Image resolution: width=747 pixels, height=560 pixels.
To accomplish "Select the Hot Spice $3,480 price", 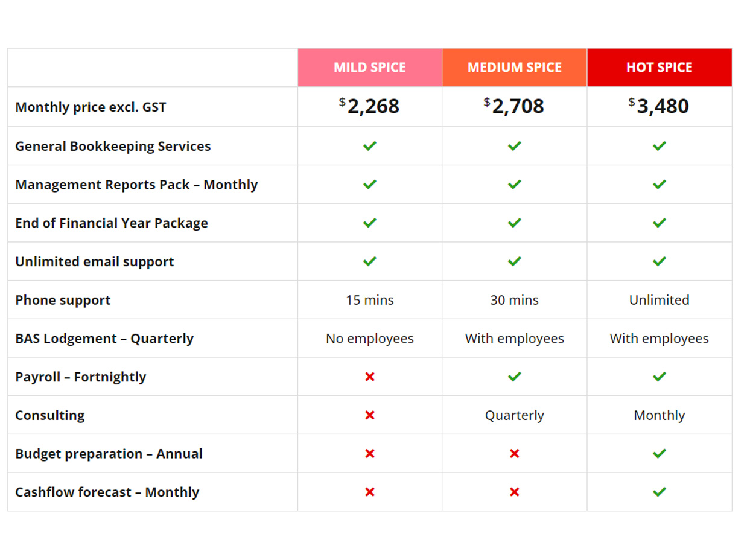I will click(659, 106).
